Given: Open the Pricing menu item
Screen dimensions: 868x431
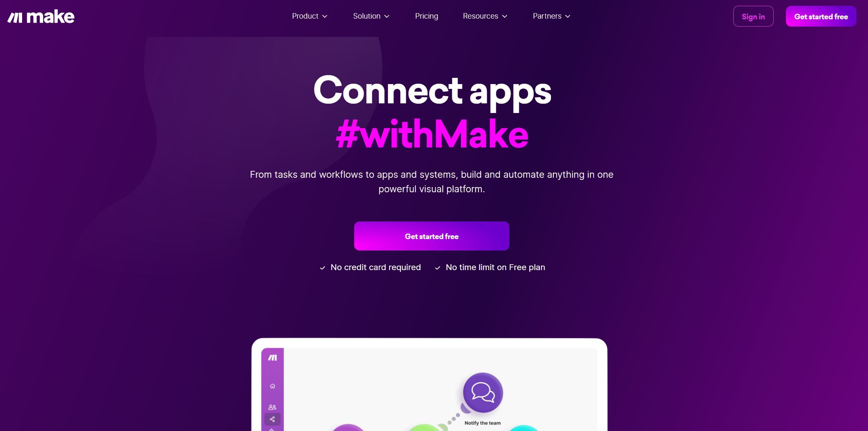Looking at the screenshot, I should pos(426,16).
